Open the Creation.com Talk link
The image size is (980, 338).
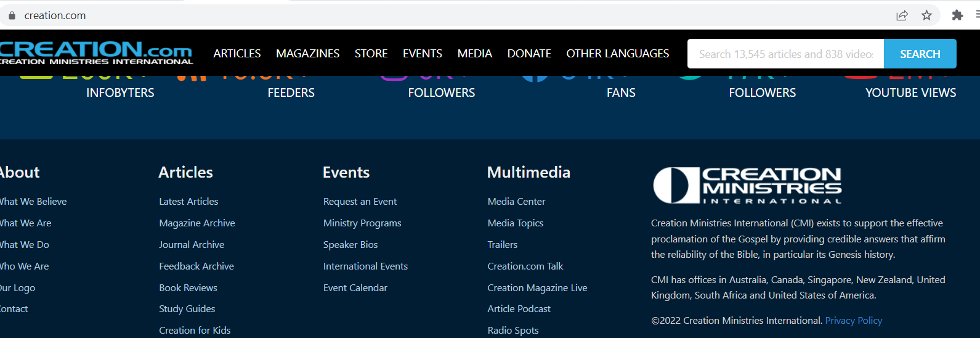click(525, 266)
